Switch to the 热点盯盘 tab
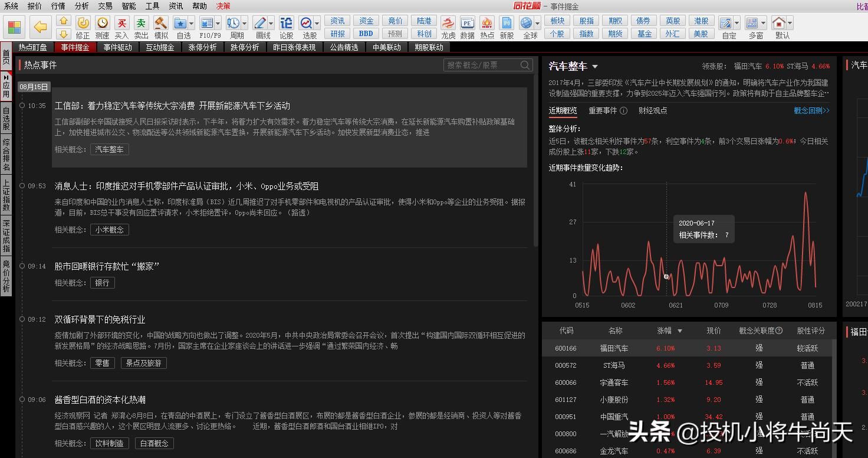Viewport: 868px width, 458px height. coord(33,47)
